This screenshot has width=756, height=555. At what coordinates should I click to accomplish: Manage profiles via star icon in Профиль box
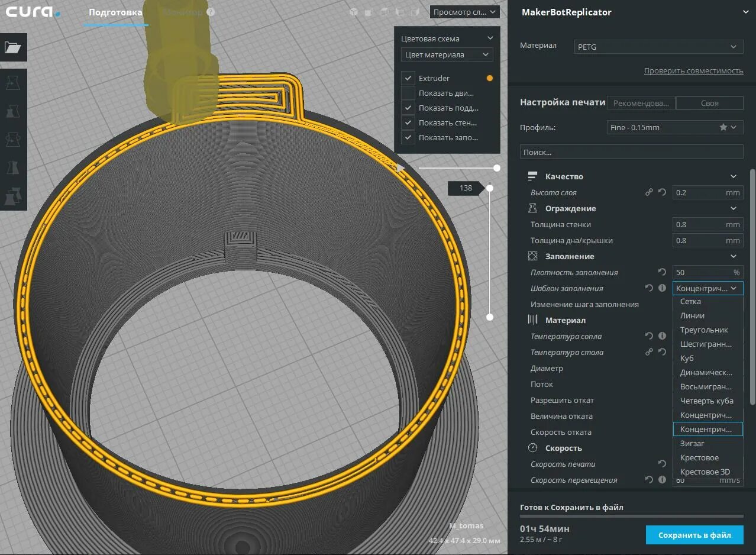tap(723, 127)
